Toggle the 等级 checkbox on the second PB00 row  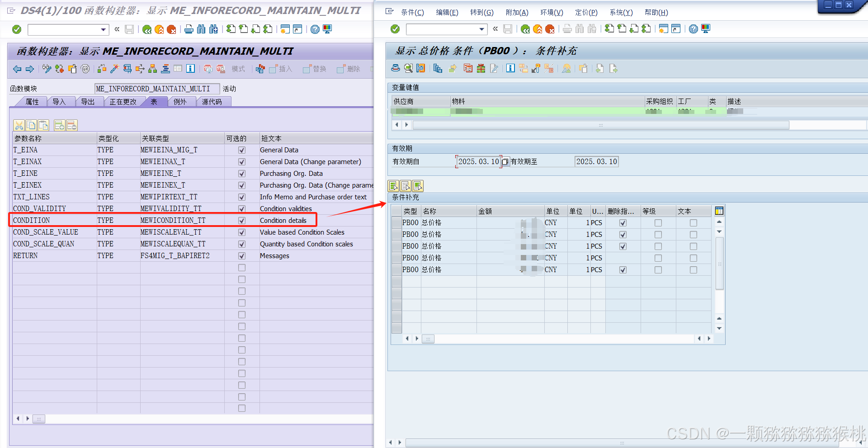point(658,234)
